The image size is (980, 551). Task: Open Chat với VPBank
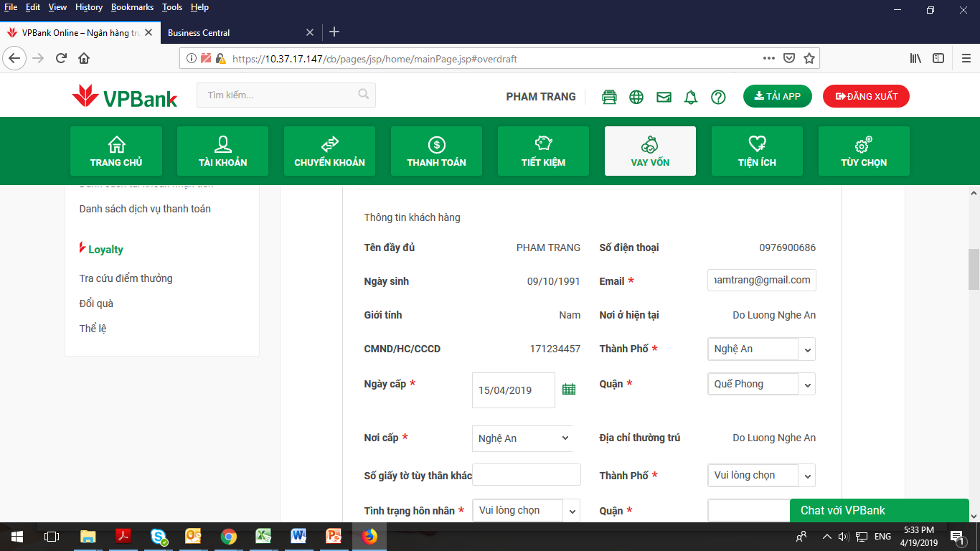point(880,510)
